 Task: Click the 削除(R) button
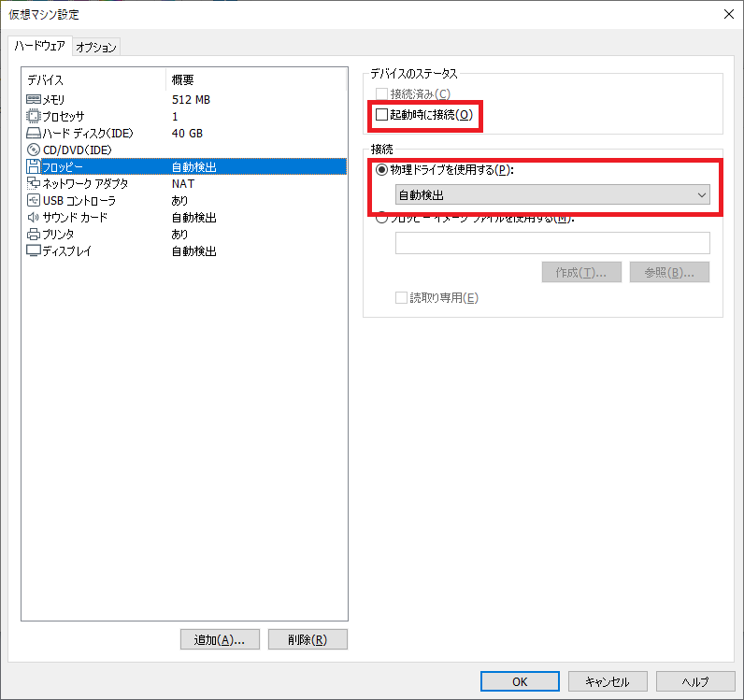coord(308,640)
